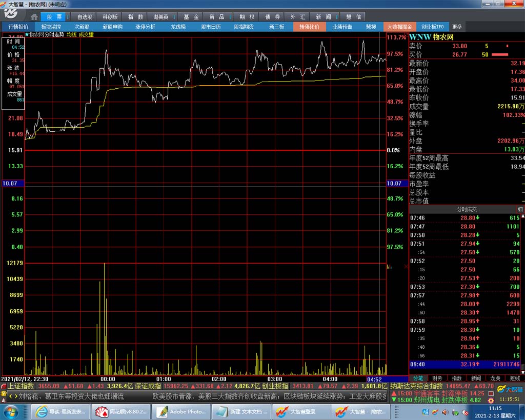Click the 上证指数 label in the index bar

(21, 386)
